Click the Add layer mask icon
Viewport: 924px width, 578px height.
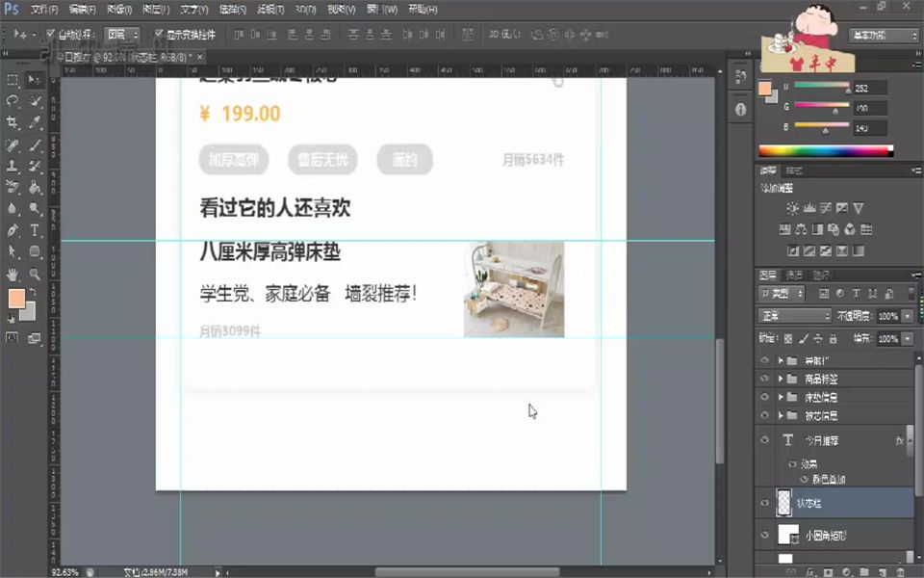coord(828,570)
